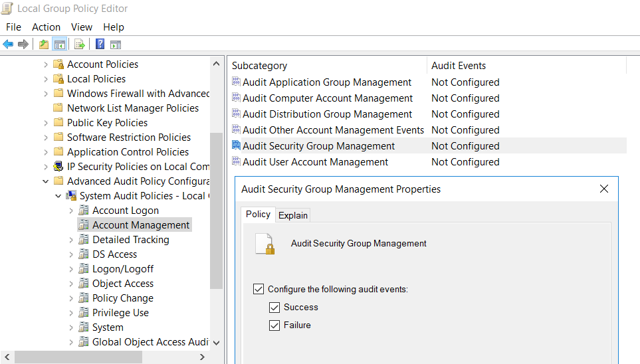Image resolution: width=640 pixels, height=364 pixels.
Task: Click the Forward arrow toolbar icon
Action: pos(23,45)
